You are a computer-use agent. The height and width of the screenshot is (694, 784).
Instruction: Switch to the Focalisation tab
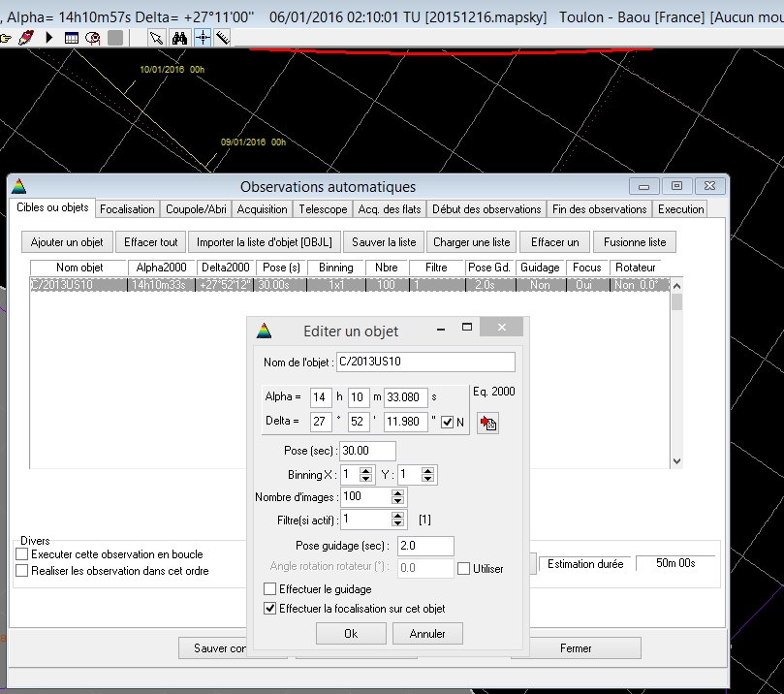(x=127, y=208)
